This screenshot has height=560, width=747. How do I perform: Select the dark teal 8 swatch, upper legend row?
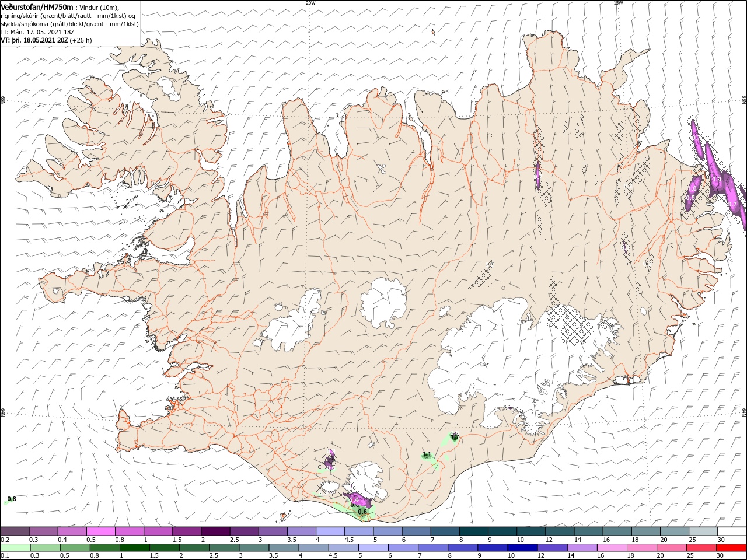coord(473,531)
